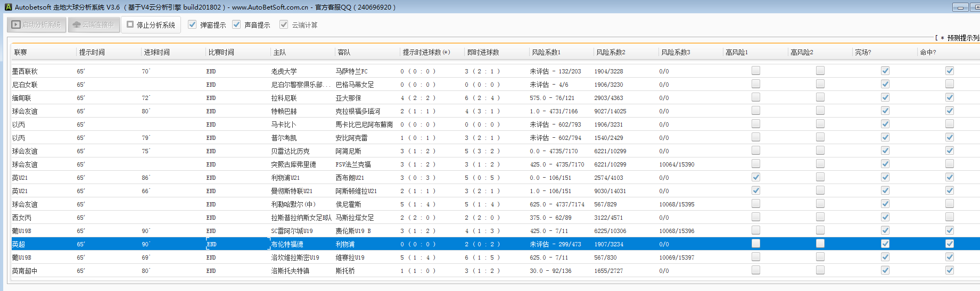Viewport: 980px width, 291px height.
Task: Select the 拉科尼联 match row
Action: point(284,98)
